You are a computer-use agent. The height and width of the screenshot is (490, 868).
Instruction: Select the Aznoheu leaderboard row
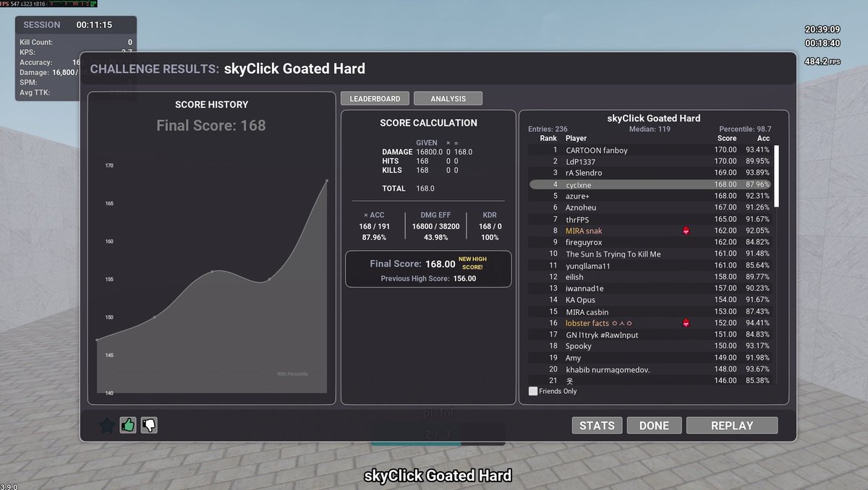(650, 207)
